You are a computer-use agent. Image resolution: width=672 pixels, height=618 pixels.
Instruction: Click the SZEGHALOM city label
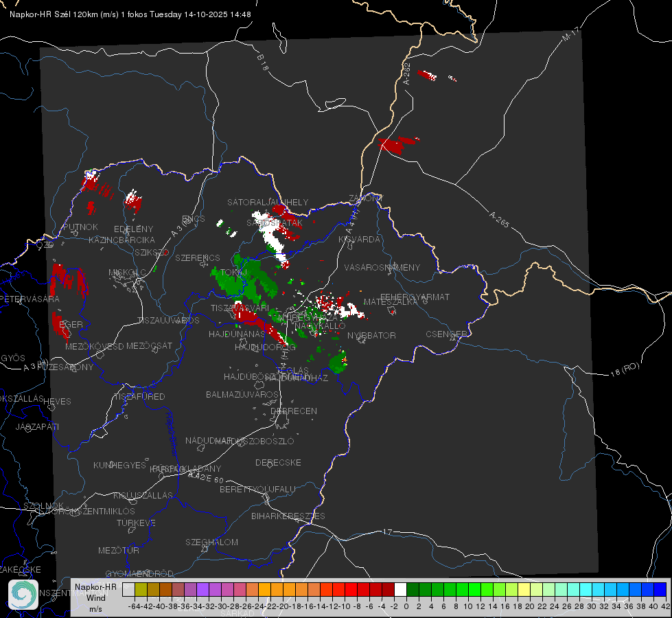point(211,542)
